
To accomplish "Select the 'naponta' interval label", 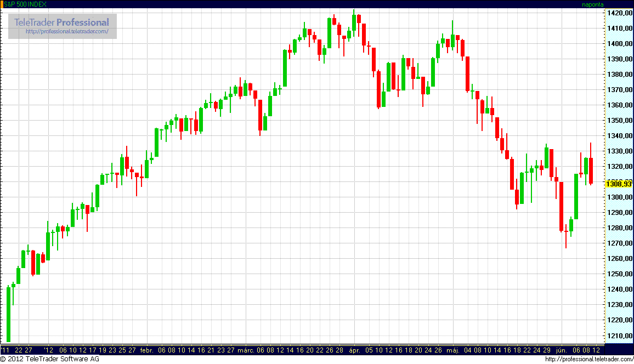I will [592, 4].
